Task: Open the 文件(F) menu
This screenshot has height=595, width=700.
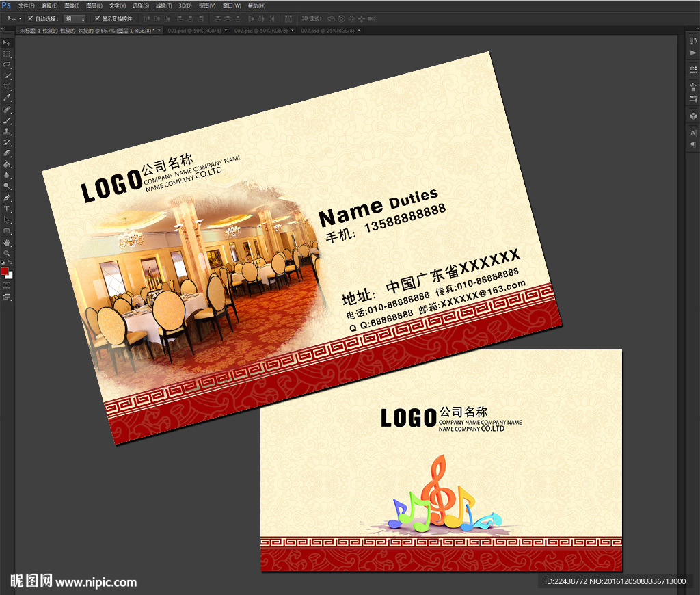Action: click(x=27, y=5)
